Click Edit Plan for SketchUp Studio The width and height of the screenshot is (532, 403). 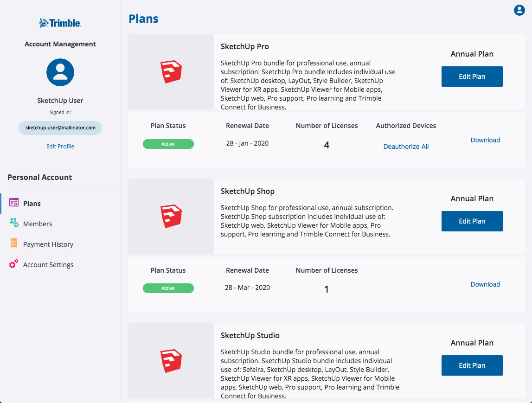[x=472, y=365]
